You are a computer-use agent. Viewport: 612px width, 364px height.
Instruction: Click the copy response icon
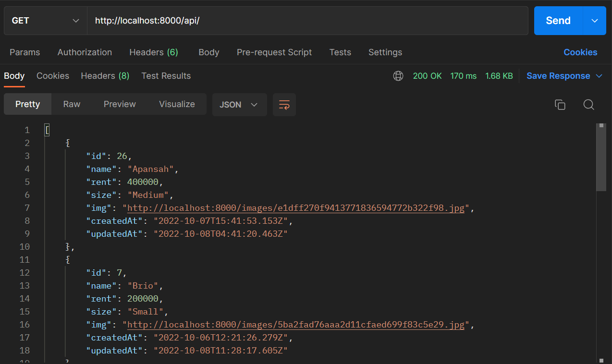(560, 104)
